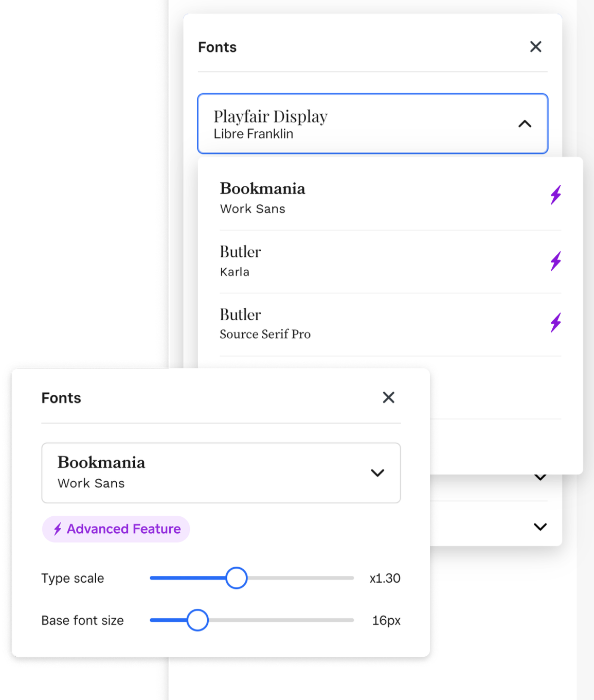Click lightning icon beside Butler Source Serif Pro
This screenshot has width=594, height=700.
click(555, 323)
